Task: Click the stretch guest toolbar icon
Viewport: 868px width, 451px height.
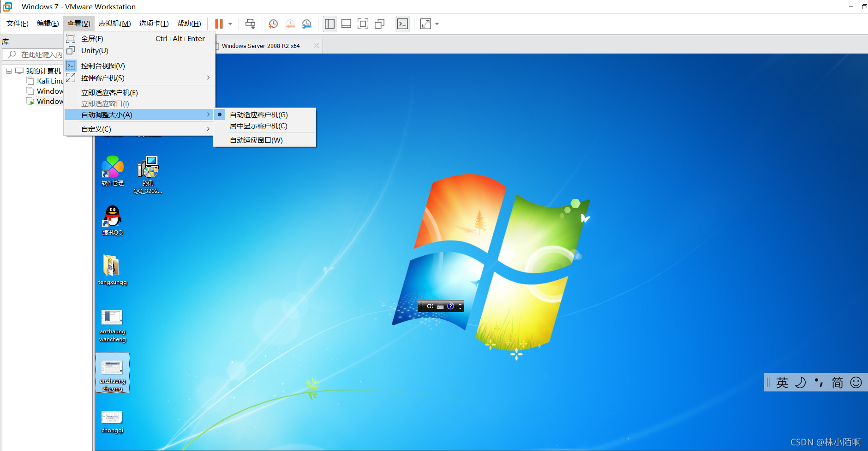Action: coord(425,24)
